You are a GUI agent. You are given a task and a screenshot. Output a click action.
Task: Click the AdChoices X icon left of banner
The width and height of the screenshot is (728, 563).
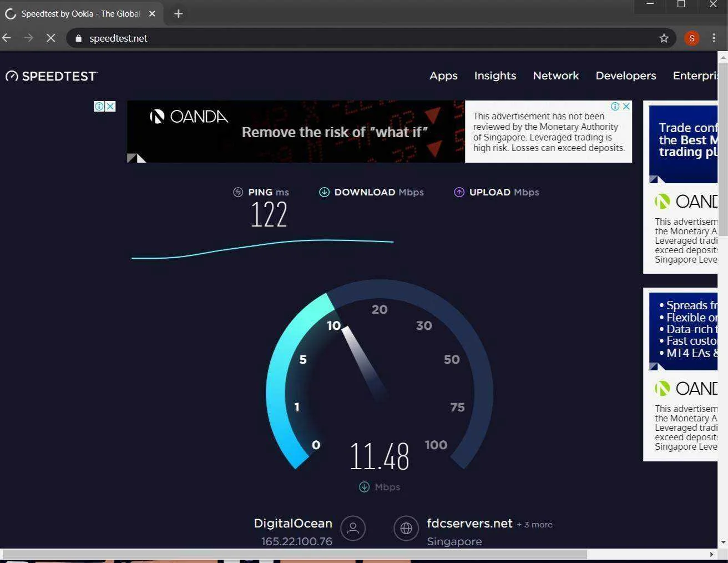(110, 106)
